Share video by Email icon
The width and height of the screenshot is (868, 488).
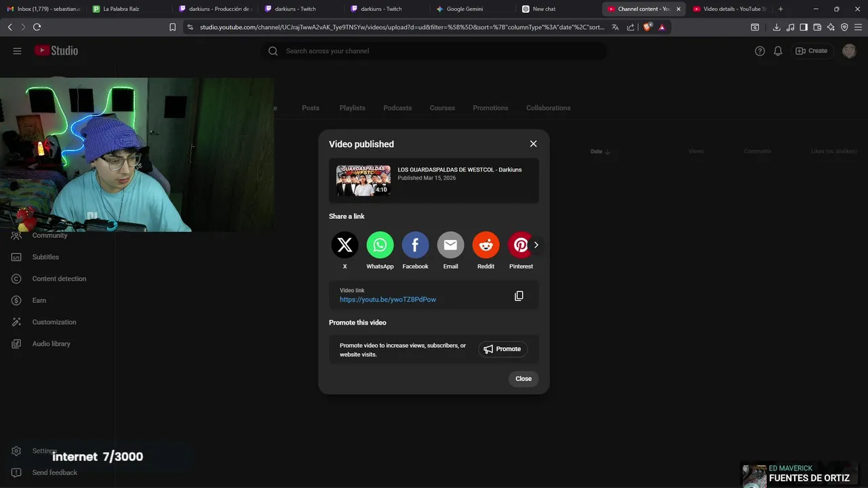tap(450, 245)
